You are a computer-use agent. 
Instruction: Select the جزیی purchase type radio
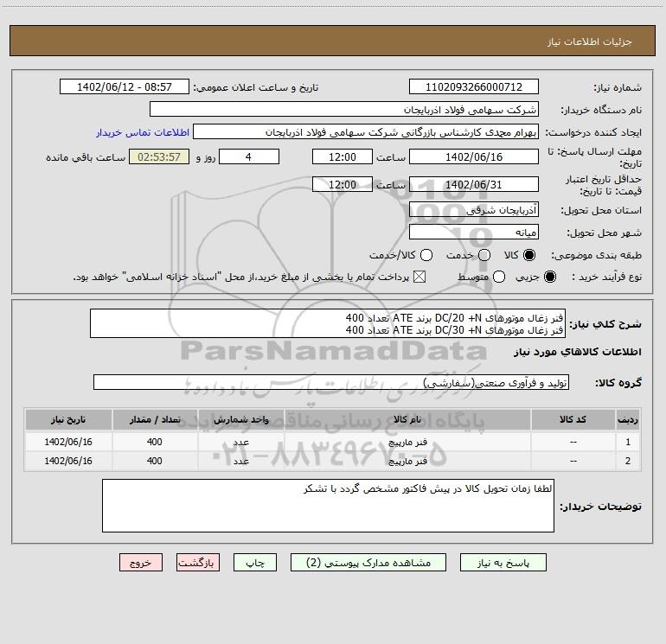(x=550, y=277)
